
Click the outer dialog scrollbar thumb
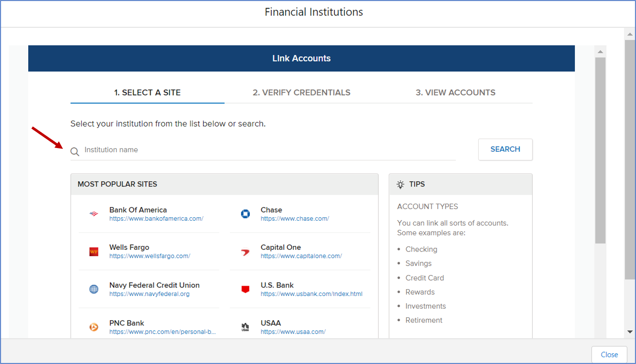[630, 160]
